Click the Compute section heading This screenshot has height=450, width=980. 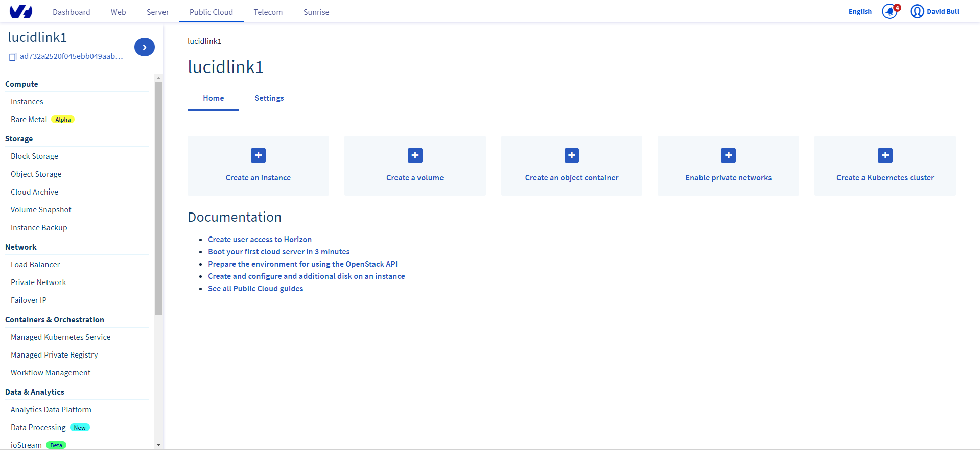pyautogui.click(x=21, y=84)
